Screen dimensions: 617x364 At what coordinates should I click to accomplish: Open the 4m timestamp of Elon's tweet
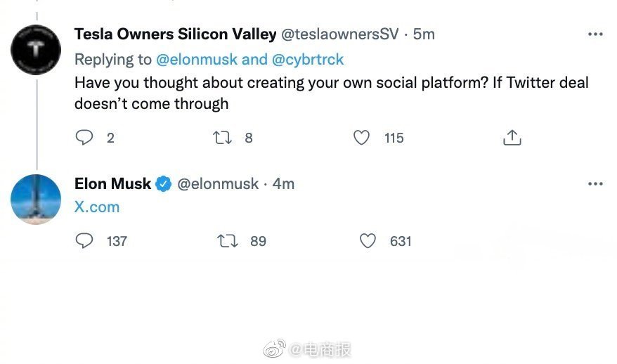(x=283, y=184)
